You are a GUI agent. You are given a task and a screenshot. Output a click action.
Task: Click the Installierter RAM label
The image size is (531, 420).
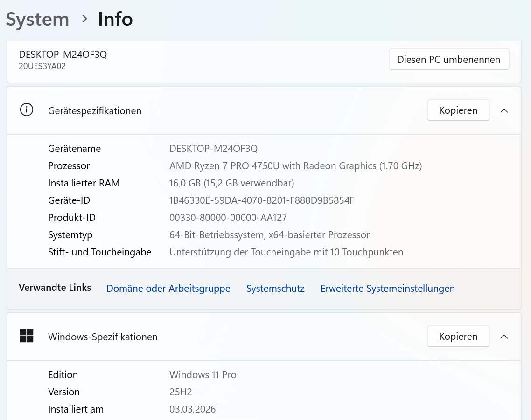pos(84,183)
